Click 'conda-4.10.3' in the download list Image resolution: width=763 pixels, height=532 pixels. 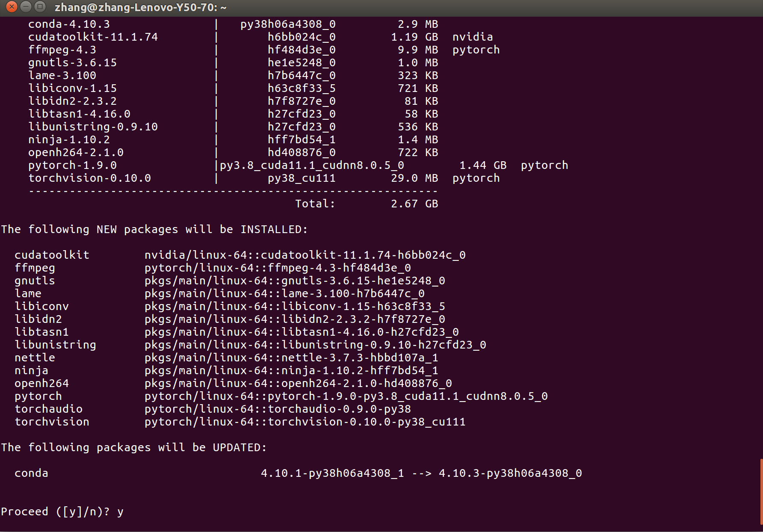[69, 24]
